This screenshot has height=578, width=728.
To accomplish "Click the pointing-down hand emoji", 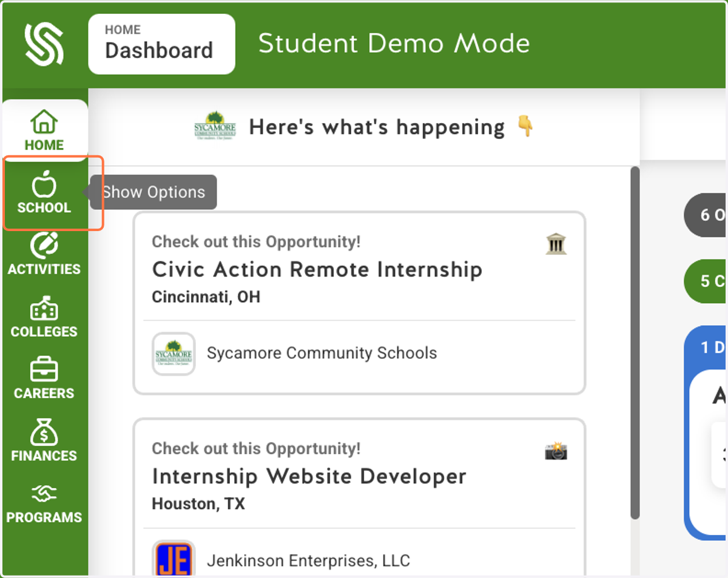I will pyautogui.click(x=525, y=126).
